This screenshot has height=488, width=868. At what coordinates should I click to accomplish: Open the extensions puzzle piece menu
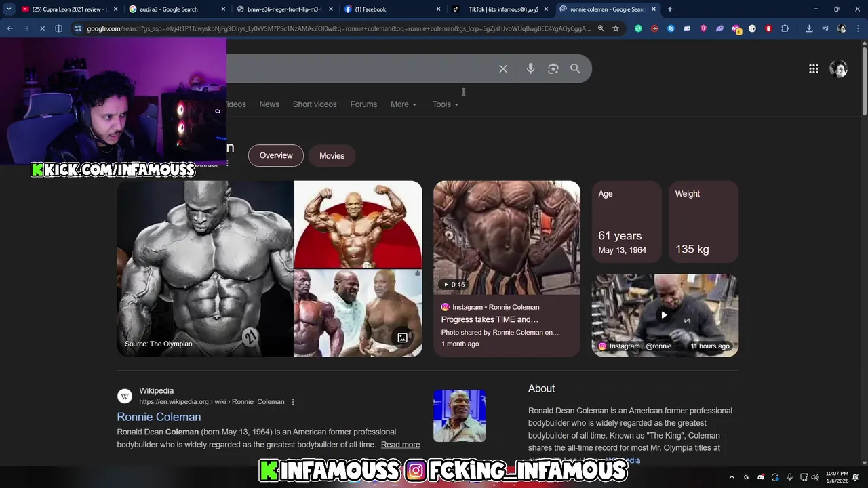click(785, 28)
